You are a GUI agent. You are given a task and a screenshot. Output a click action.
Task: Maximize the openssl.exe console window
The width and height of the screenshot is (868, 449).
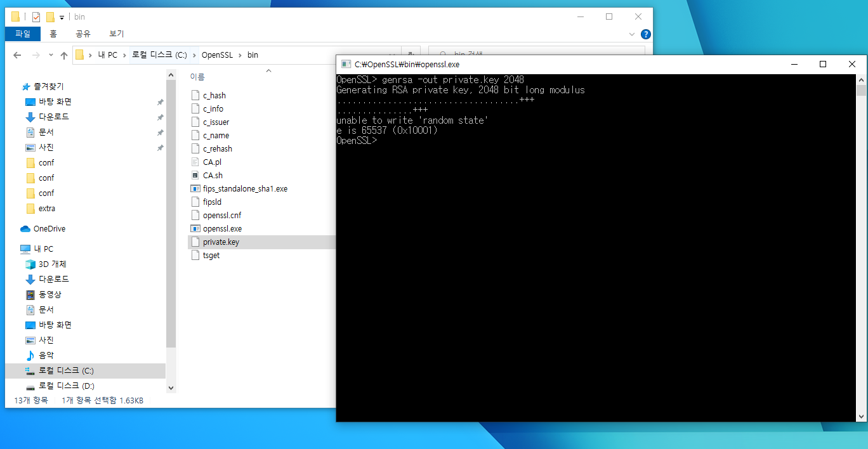pos(823,64)
